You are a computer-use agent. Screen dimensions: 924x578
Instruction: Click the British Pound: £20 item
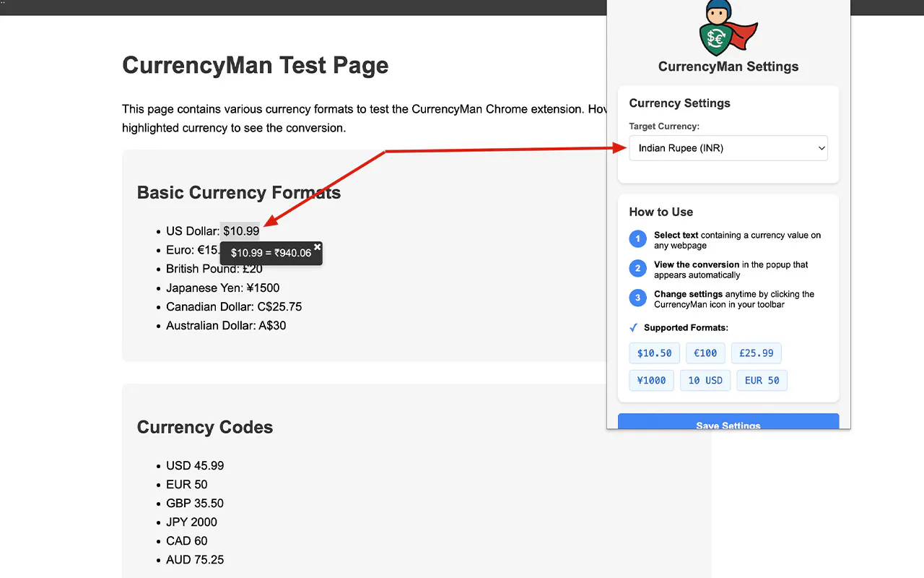pos(214,269)
